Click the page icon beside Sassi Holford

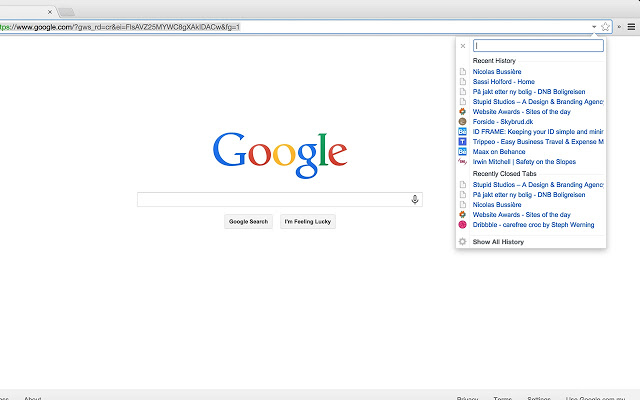click(462, 82)
